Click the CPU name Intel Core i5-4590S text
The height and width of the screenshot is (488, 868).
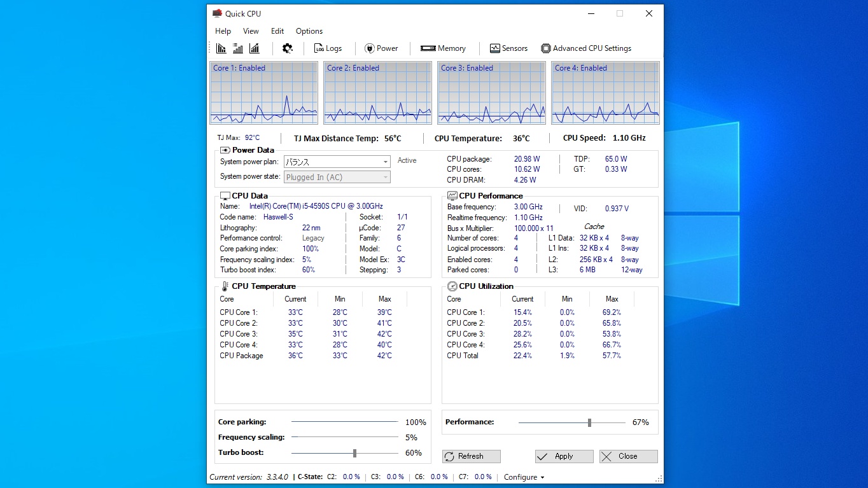(x=316, y=206)
